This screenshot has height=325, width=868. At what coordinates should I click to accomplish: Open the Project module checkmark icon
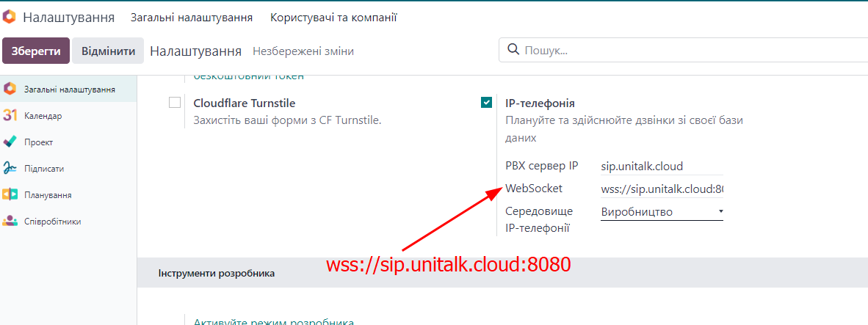click(10, 142)
